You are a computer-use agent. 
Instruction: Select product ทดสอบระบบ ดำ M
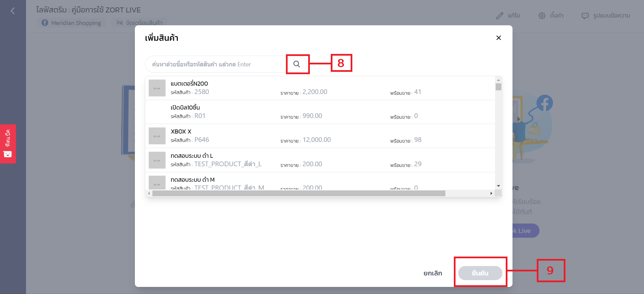320,181
